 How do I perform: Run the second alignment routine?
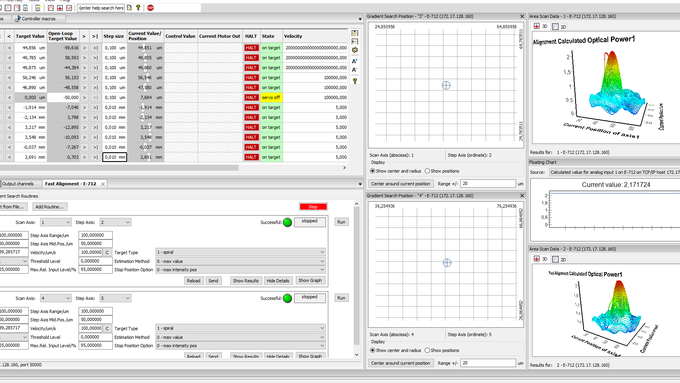click(x=341, y=298)
